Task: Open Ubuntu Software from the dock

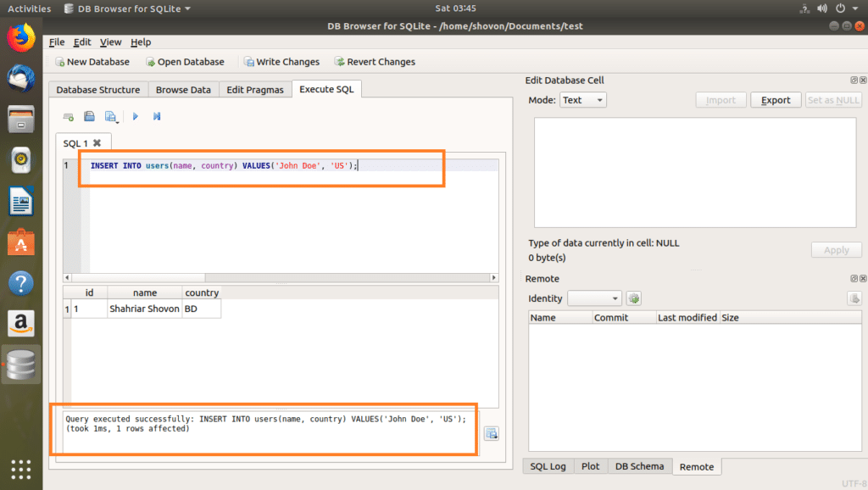Action: [x=21, y=242]
